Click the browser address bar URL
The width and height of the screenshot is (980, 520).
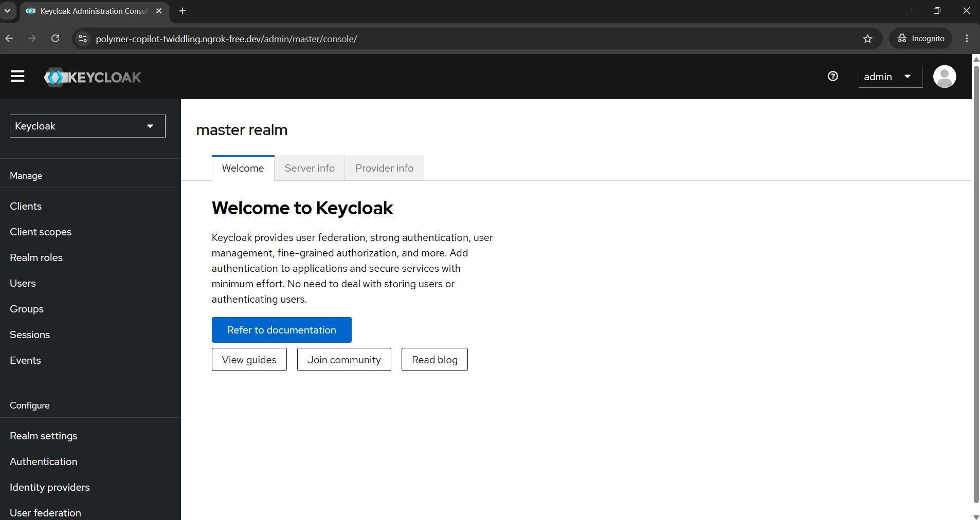(x=226, y=39)
